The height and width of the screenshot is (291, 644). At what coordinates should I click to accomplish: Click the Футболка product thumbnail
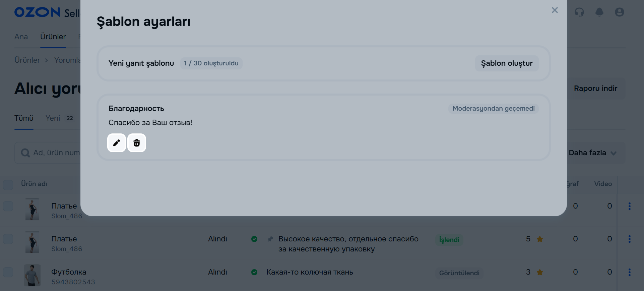(32, 275)
